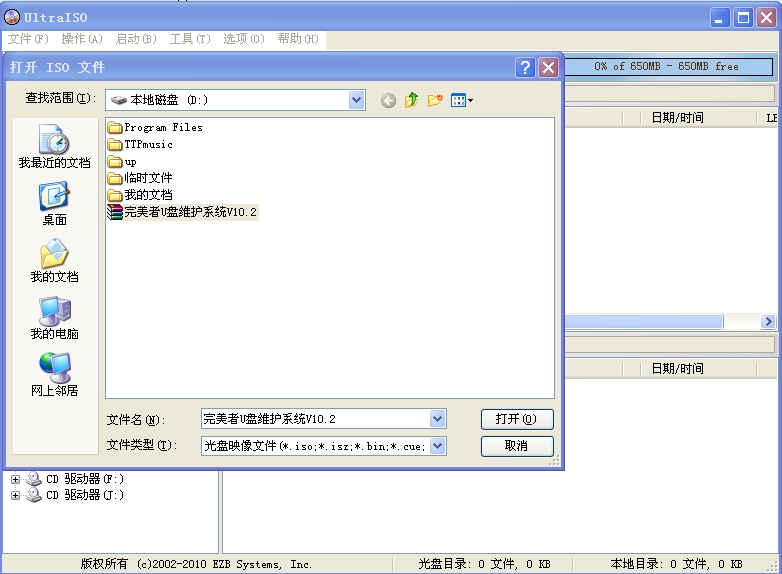
Task: Click the help question mark button in dialog
Action: pyautogui.click(x=525, y=67)
